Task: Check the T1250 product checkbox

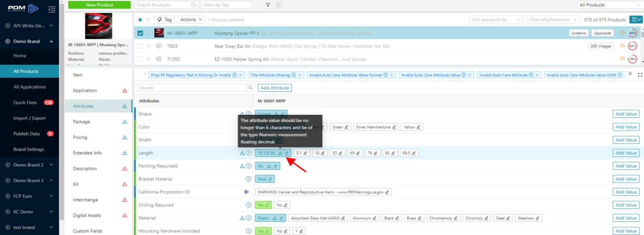Action: click(x=140, y=59)
